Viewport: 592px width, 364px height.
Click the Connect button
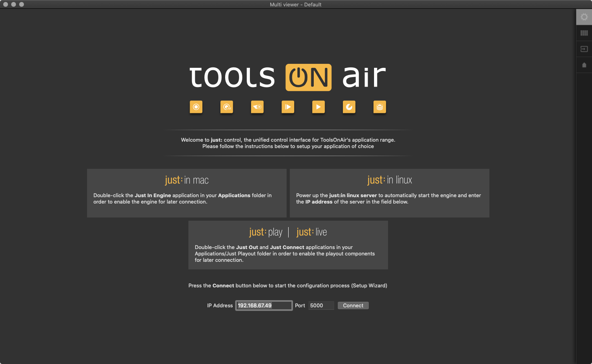click(353, 305)
